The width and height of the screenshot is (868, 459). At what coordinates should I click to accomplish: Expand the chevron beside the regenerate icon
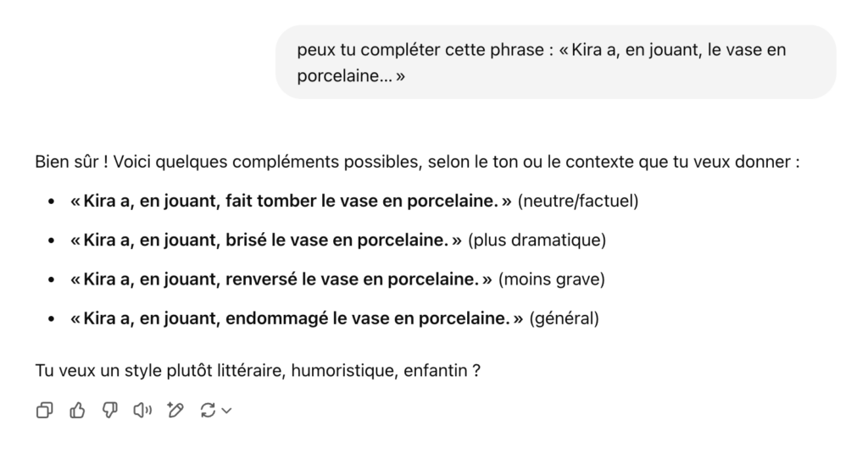[226, 411]
